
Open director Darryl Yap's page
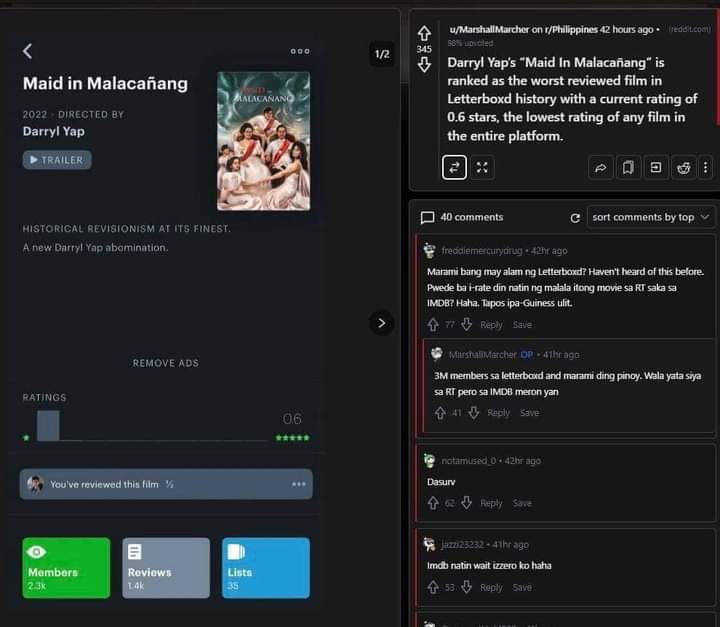point(54,131)
